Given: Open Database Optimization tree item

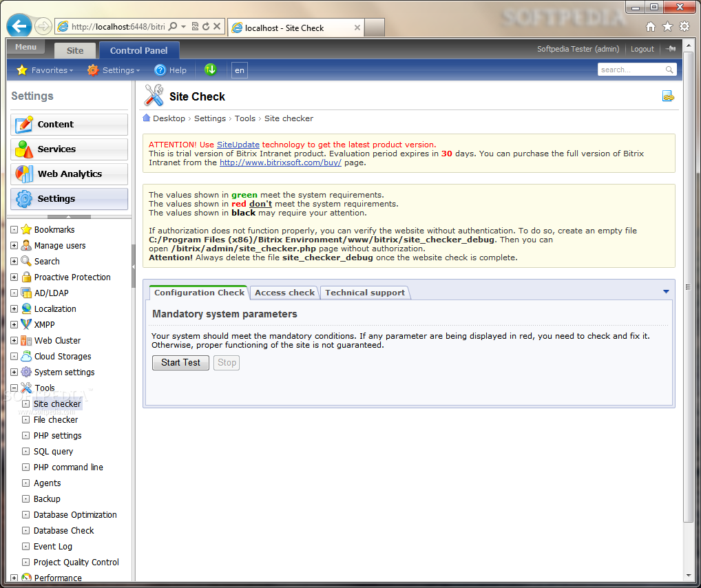Looking at the screenshot, I should click(x=75, y=514).
